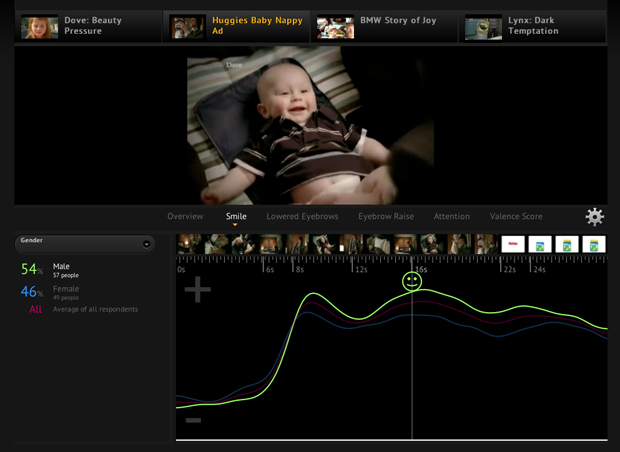This screenshot has width=620, height=452.
Task: Click the BMW Story of Joy thumbnail image
Action: point(335,27)
